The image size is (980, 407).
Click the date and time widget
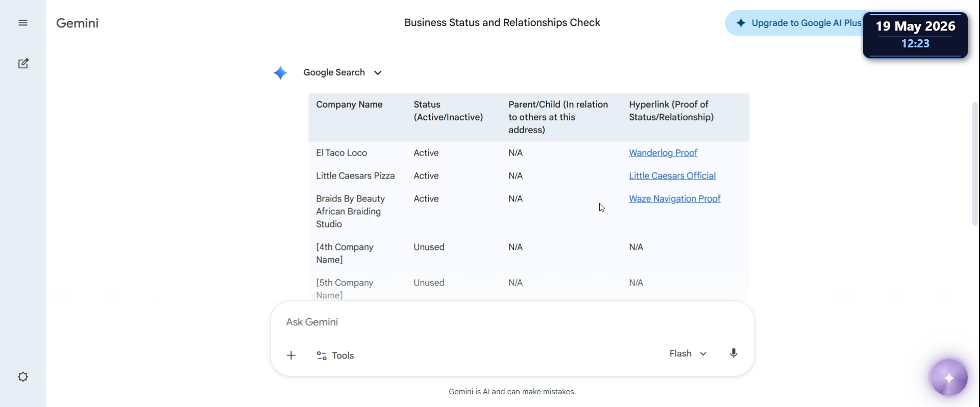point(915,35)
